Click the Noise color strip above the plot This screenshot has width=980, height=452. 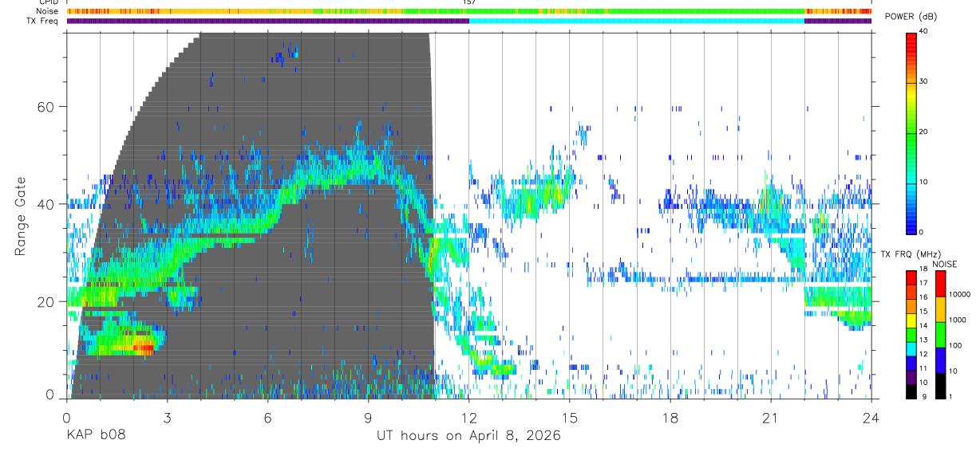(x=469, y=11)
